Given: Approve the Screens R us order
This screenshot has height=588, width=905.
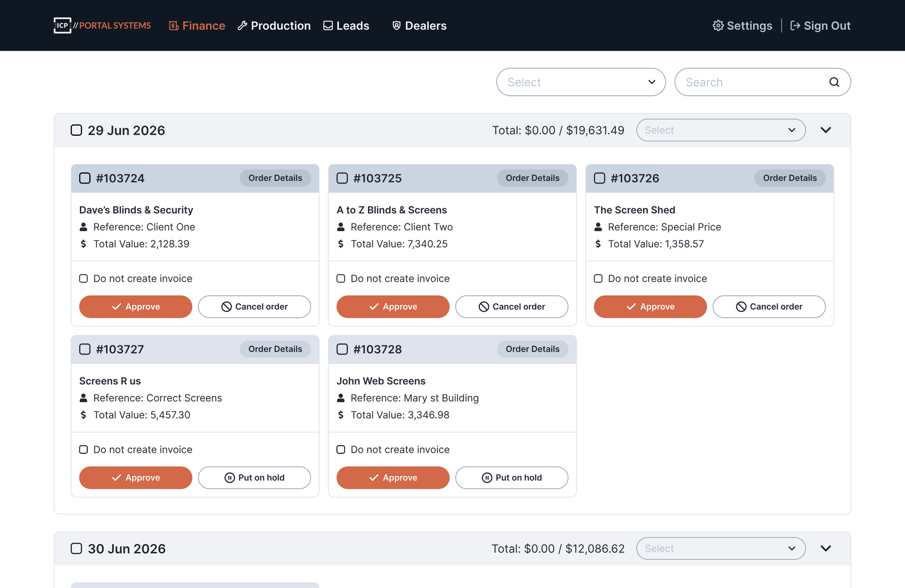Looking at the screenshot, I should click(x=136, y=478).
